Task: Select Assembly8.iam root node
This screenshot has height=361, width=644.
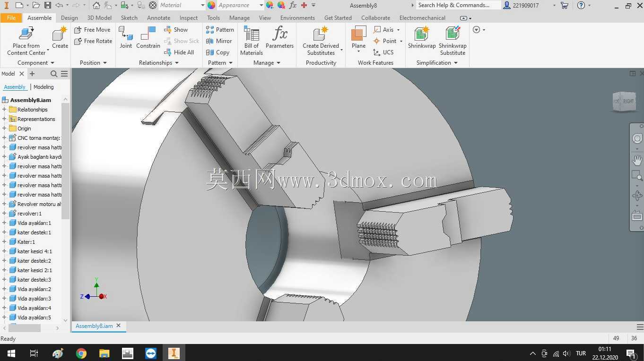Action: coord(31,100)
